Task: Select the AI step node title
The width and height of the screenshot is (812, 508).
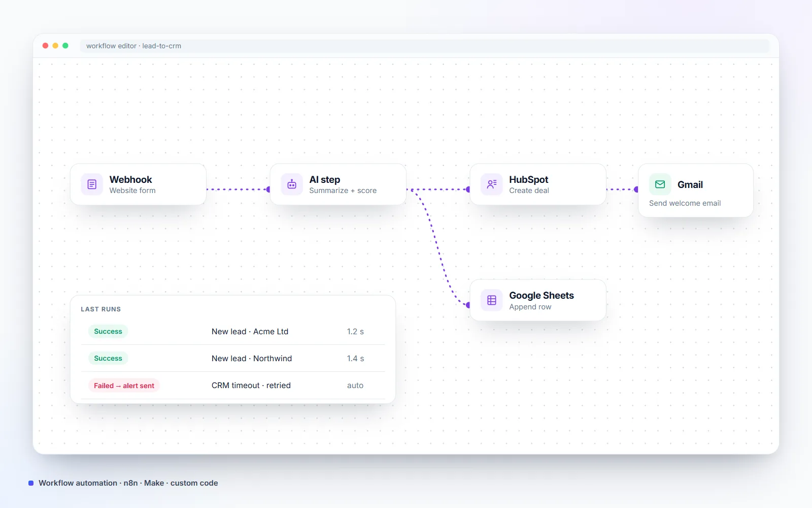Action: click(x=325, y=179)
